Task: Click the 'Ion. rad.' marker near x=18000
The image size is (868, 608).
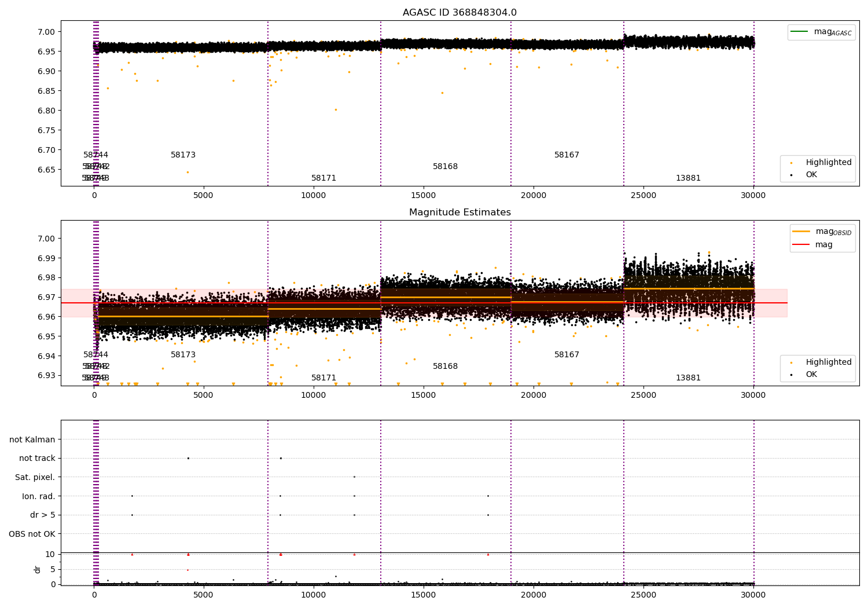Action: click(x=488, y=496)
